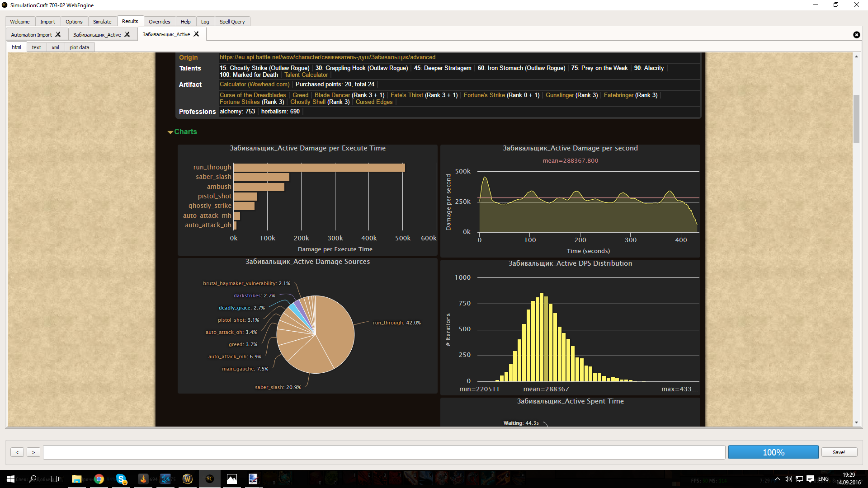868x488 pixels.
Task: Switch to the Welcome tab
Action: click(x=20, y=22)
